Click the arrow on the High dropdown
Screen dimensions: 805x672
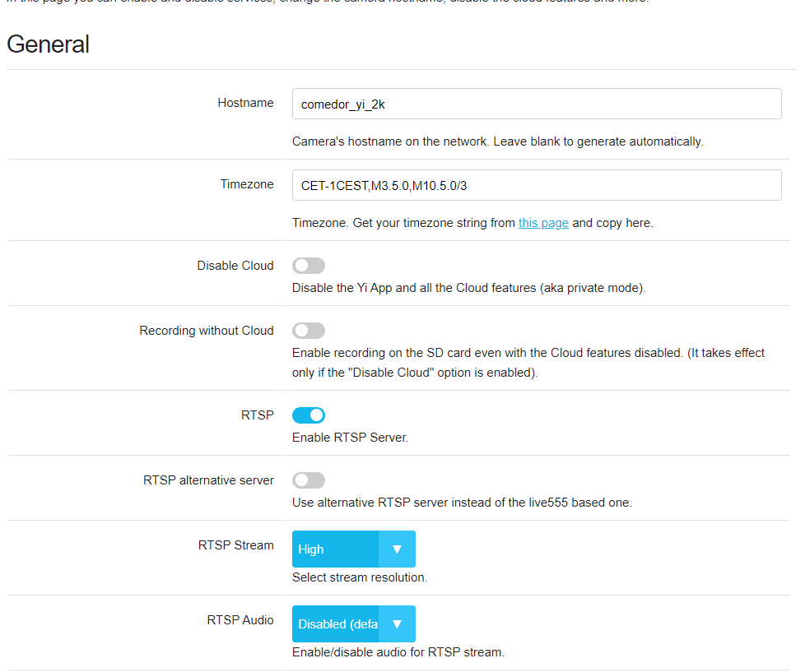coord(397,549)
